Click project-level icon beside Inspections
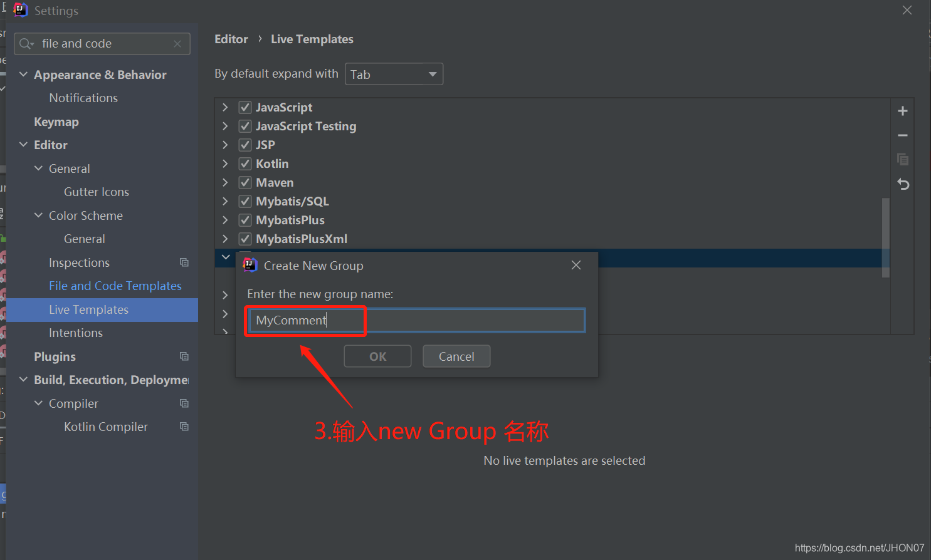Screen dimensions: 931x560 184,262
